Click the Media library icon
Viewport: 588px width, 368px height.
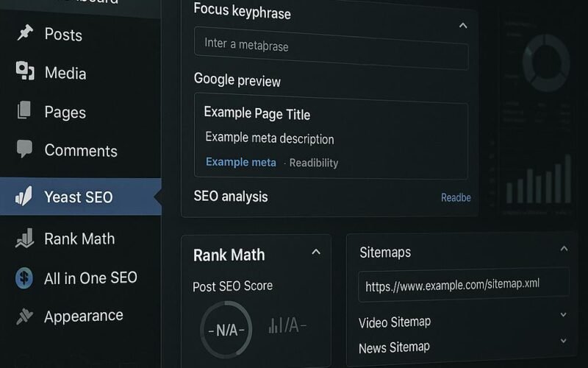click(25, 71)
